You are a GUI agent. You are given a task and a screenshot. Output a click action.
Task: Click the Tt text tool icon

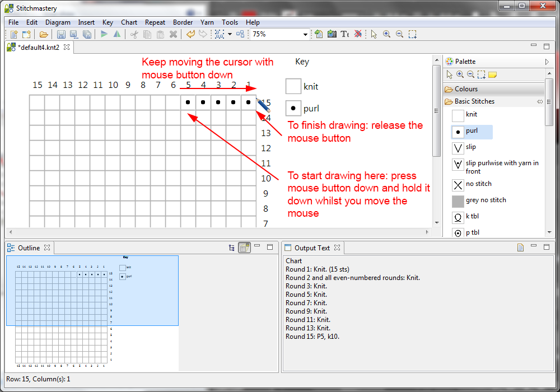point(344,34)
